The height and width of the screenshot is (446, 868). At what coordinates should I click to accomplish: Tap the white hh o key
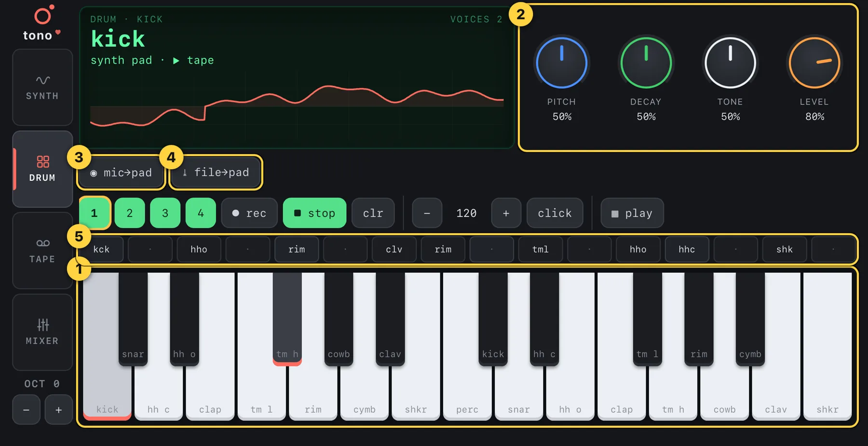coord(570,391)
